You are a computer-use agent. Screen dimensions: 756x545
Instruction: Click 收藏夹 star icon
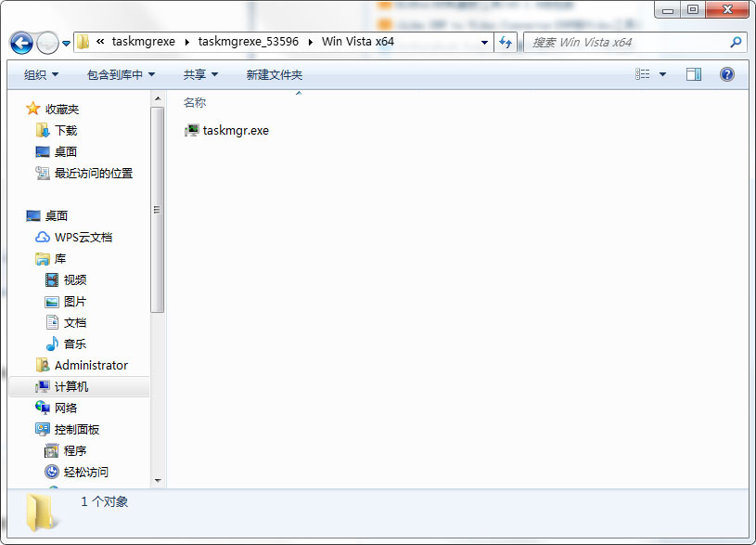[32, 109]
